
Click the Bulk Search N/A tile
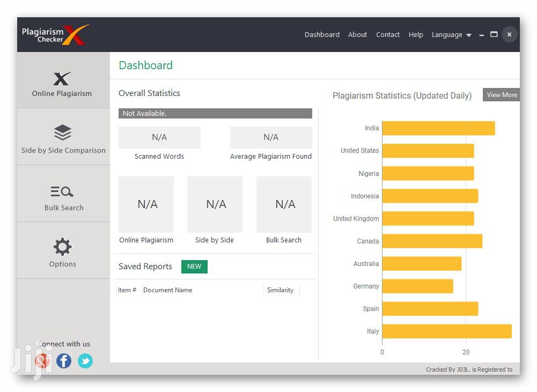tap(284, 204)
